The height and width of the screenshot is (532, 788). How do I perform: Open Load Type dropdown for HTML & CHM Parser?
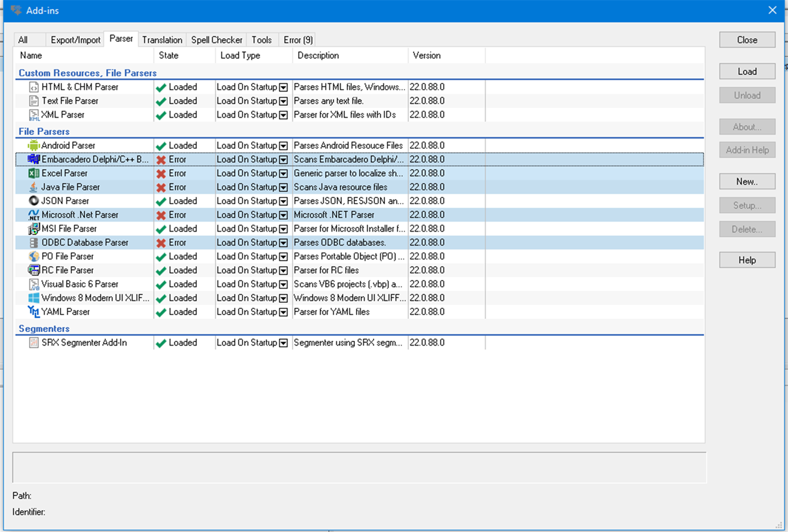tap(284, 87)
